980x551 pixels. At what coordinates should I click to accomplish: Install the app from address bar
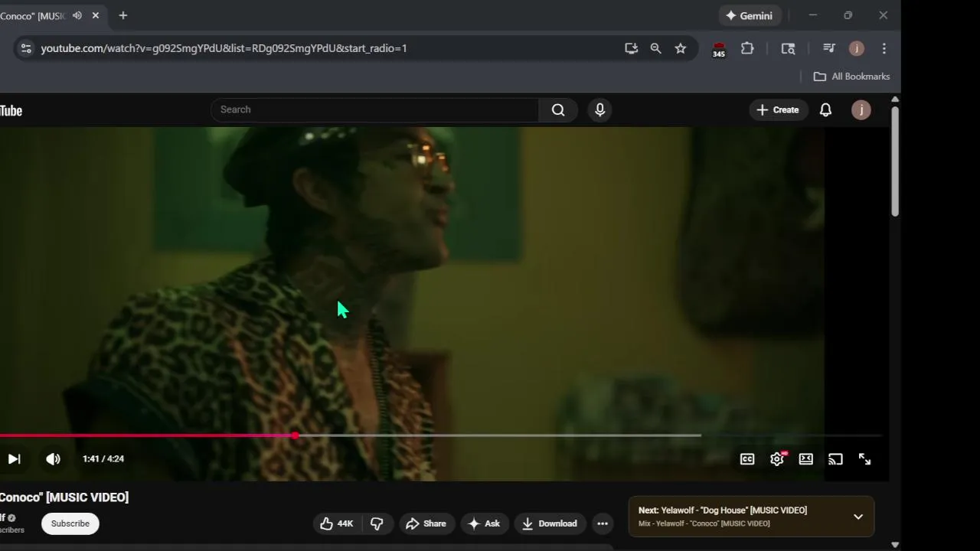coord(631,48)
